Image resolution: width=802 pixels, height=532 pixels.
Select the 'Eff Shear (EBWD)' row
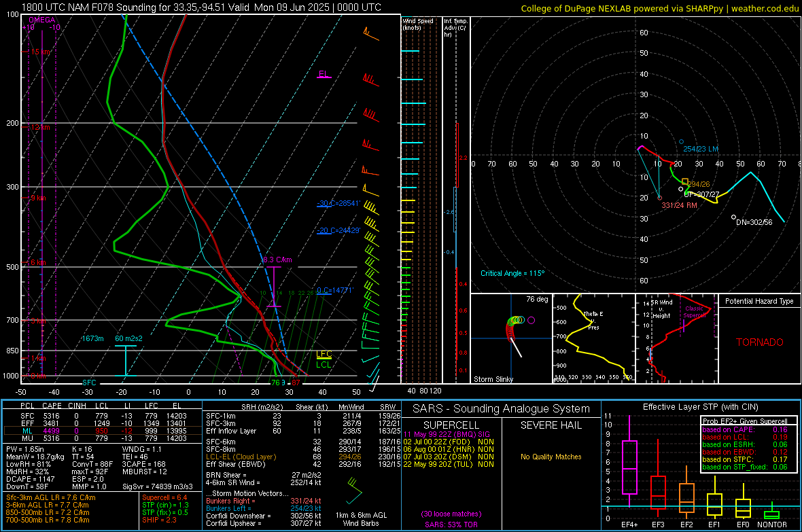click(303, 465)
